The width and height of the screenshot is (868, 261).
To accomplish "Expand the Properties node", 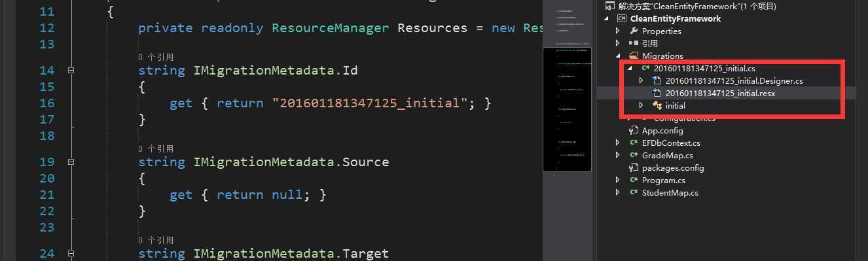I will [618, 31].
